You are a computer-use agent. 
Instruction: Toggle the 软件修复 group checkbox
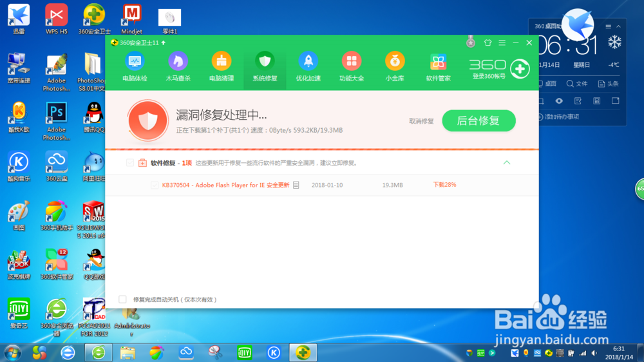tap(130, 163)
